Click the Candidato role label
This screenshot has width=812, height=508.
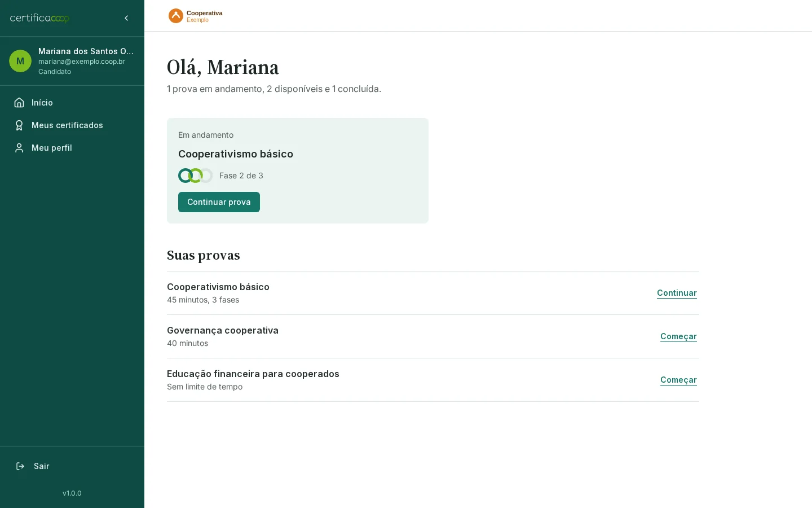55,72
